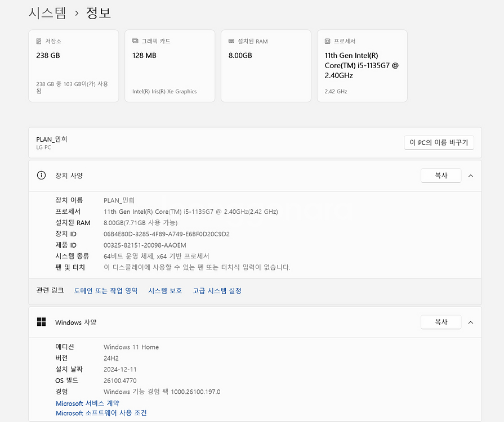Click the 정보 breadcrumb title
The width and height of the screenshot is (504, 422).
tap(99, 13)
